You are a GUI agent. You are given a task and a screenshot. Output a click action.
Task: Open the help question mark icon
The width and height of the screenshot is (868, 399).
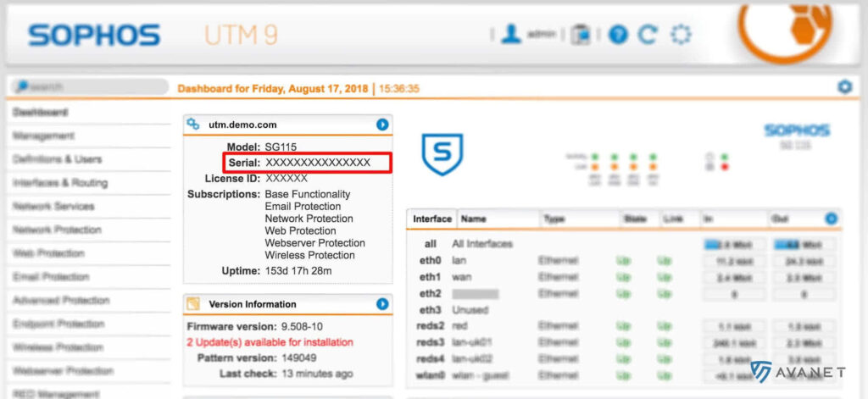pos(618,35)
